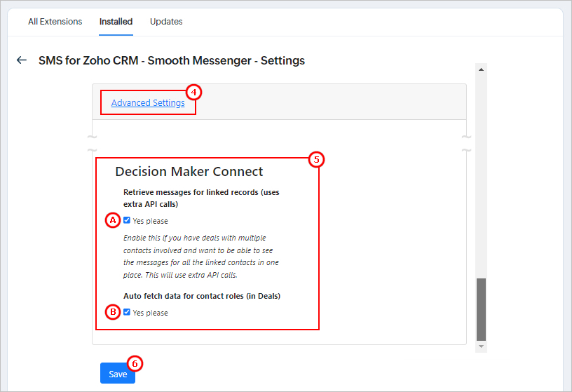This screenshot has width=572, height=392.
Task: Go back using the left arrow icon
Action: (x=22, y=60)
